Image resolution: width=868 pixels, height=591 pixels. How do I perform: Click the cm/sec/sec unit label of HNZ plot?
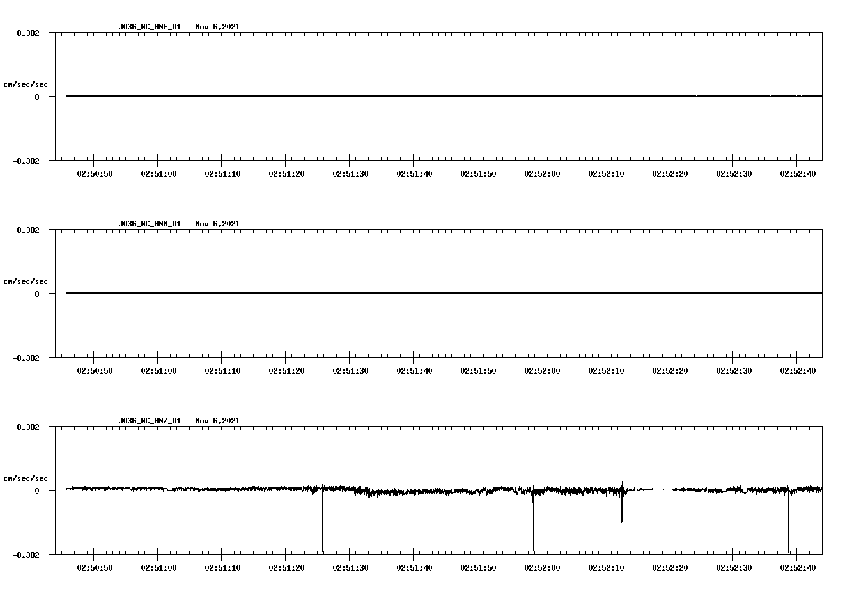point(26,478)
